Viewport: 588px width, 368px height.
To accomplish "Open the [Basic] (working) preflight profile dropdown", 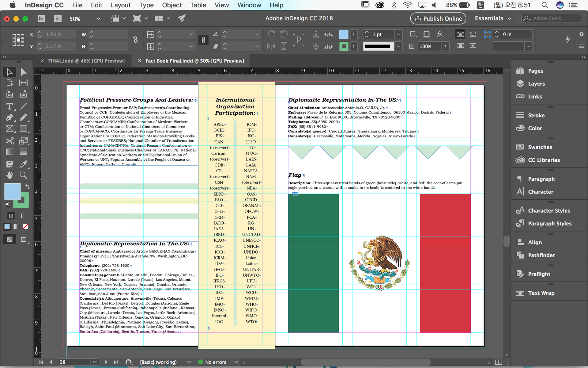I will click(x=189, y=362).
